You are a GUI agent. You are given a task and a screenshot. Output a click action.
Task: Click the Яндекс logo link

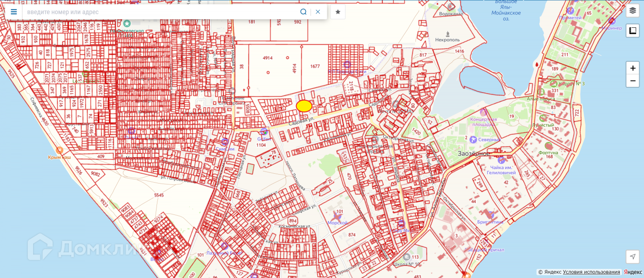click(x=633, y=272)
